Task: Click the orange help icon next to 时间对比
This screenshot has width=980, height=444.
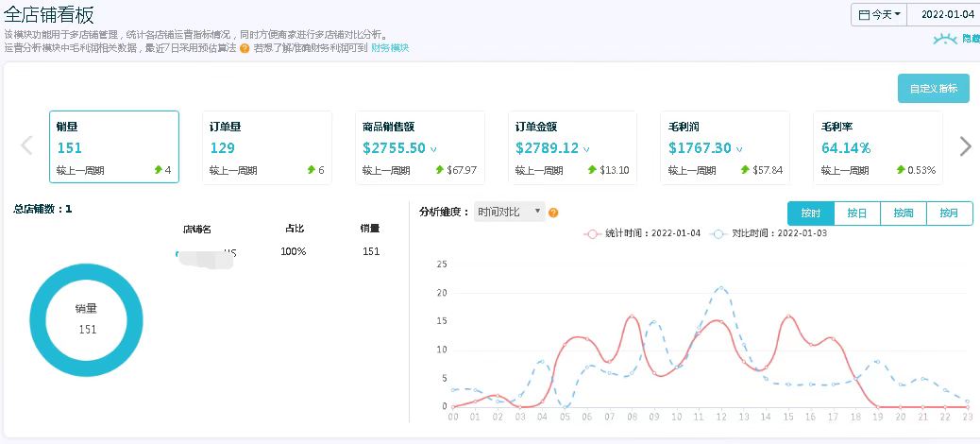Action: tap(553, 213)
